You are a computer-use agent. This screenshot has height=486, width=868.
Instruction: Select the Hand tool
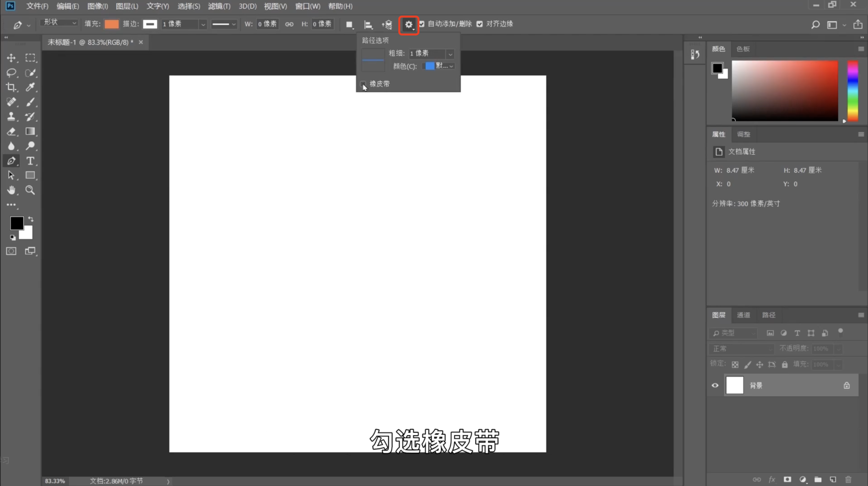tap(11, 190)
